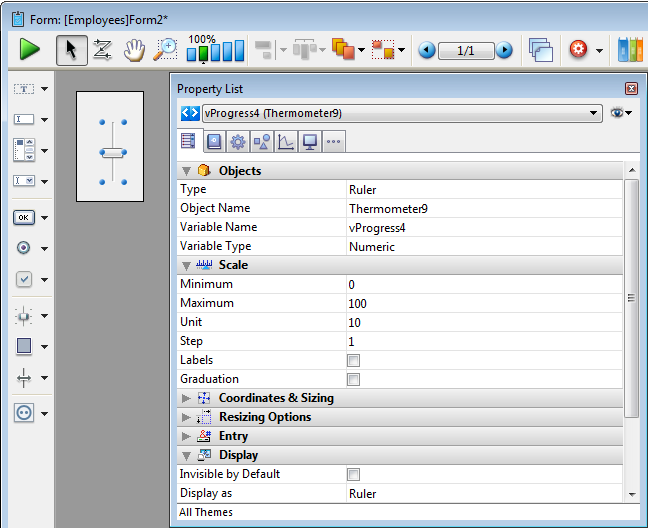Choose the static text object tool
648x528 pixels.
(x=24, y=89)
